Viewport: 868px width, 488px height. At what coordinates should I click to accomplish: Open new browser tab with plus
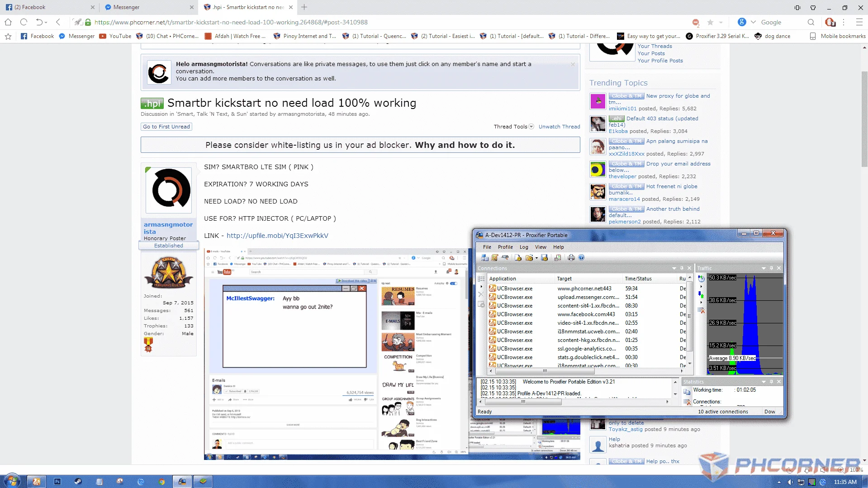(304, 7)
